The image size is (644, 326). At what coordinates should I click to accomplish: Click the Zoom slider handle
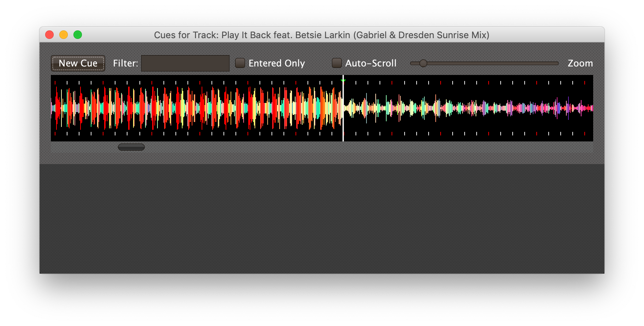click(423, 63)
